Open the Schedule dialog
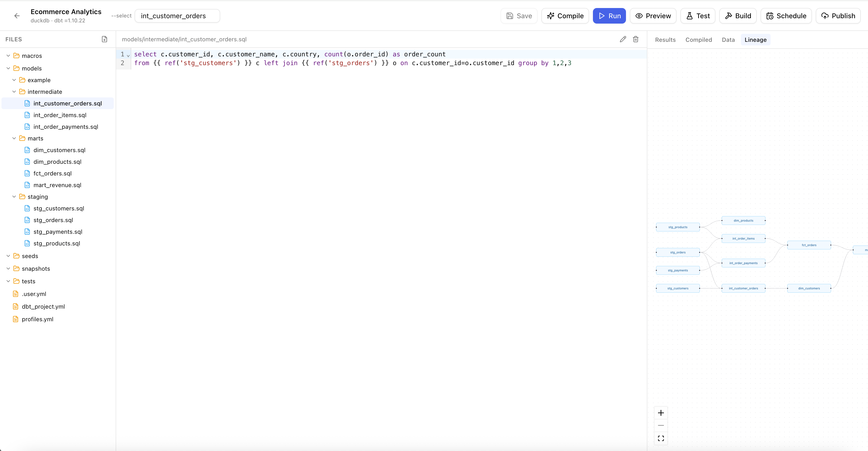Image resolution: width=868 pixels, height=451 pixels. 786,16
